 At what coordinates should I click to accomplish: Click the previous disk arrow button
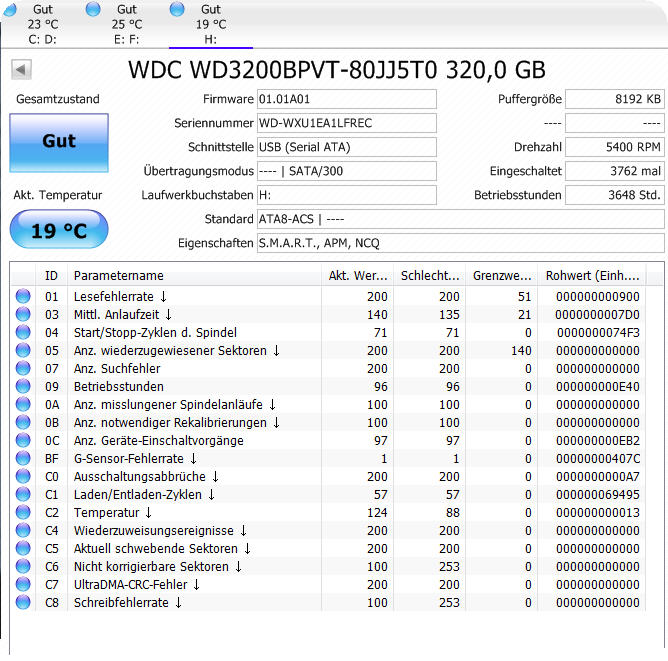click(x=21, y=69)
